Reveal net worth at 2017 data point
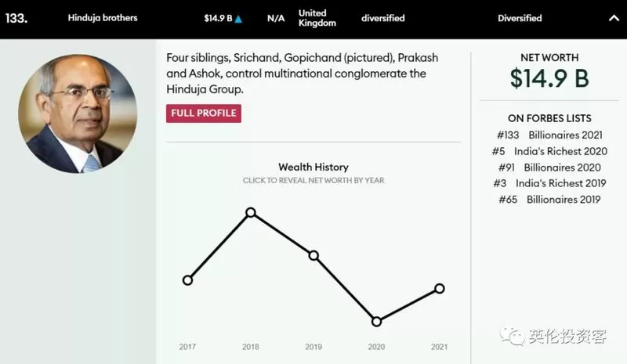Viewport: 627px width, 364px height. 187,280
